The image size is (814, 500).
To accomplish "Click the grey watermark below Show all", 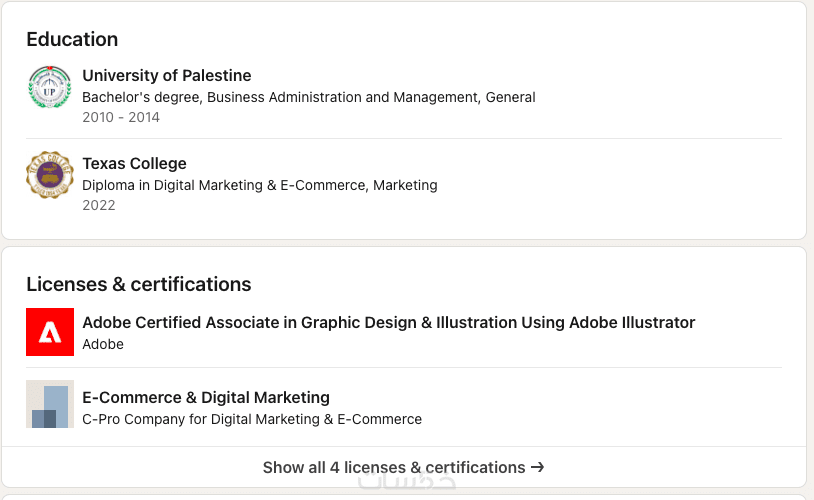I will (x=407, y=482).
